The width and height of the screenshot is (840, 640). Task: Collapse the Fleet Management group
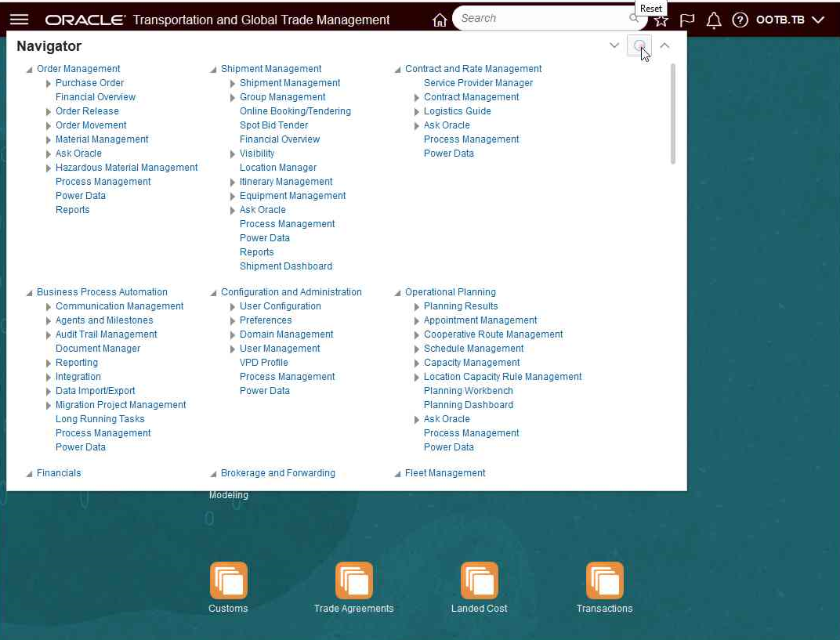pyautogui.click(x=397, y=474)
